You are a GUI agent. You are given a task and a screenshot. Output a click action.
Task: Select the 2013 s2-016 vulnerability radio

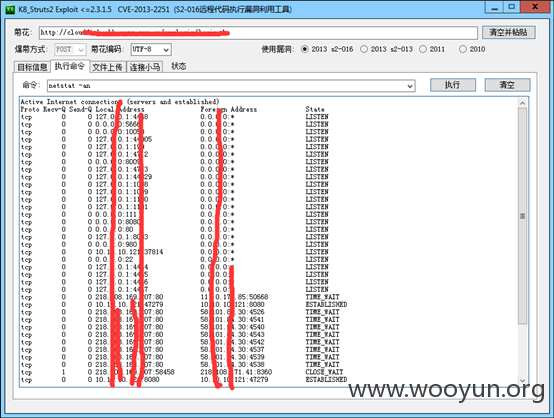tap(305, 49)
